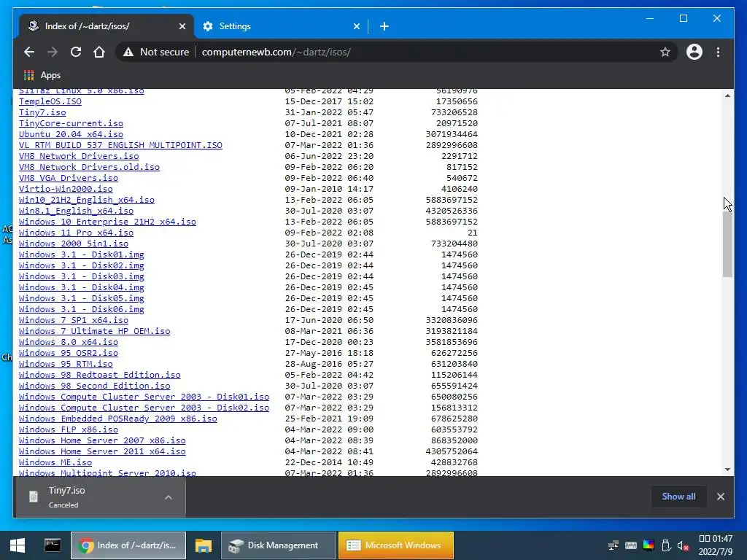Switch to the Microsoft Windows taskbar window
747x560 pixels.
396,545
